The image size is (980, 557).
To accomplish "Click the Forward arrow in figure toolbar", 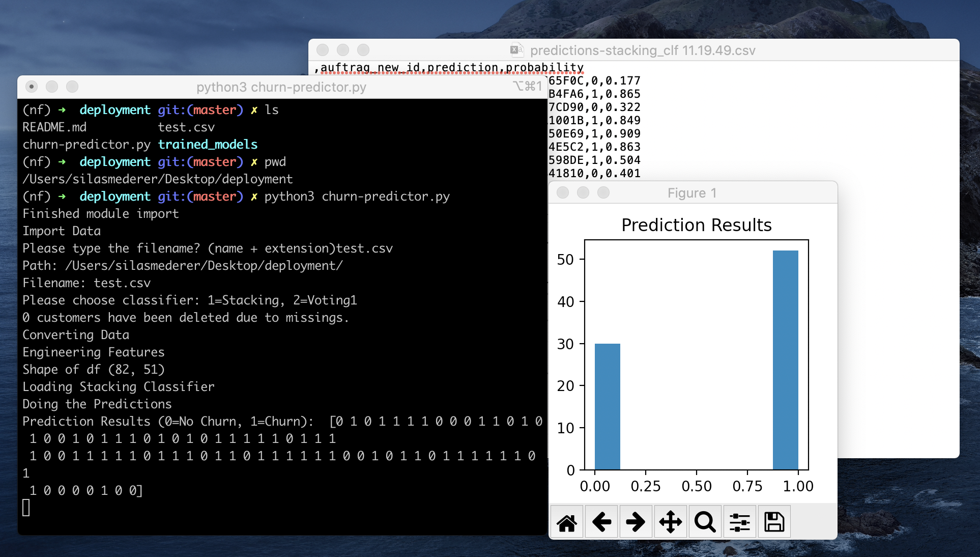I will click(x=636, y=522).
